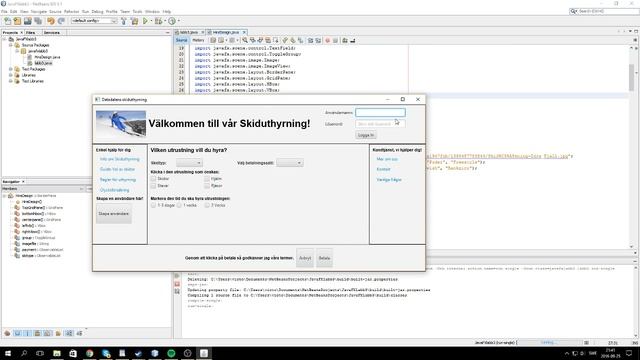640x360 pixels.
Task: Open Spotify from the taskbar
Action: point(171,353)
